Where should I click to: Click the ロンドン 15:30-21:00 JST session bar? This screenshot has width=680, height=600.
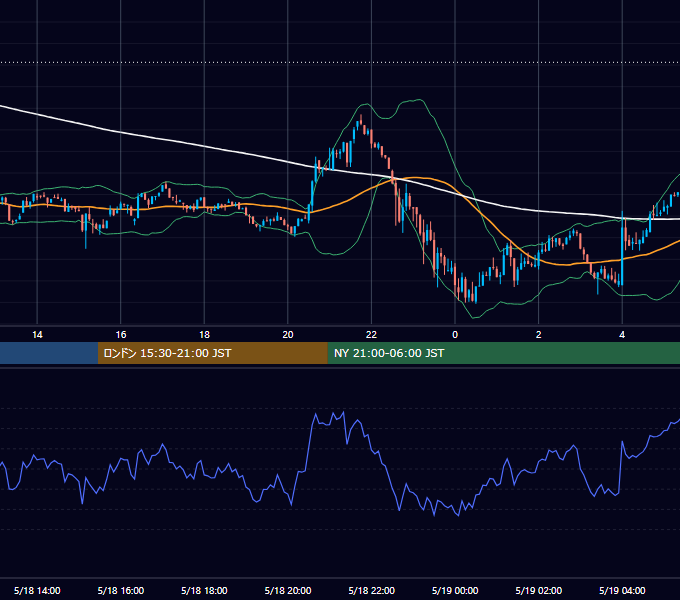pyautogui.click(x=212, y=353)
